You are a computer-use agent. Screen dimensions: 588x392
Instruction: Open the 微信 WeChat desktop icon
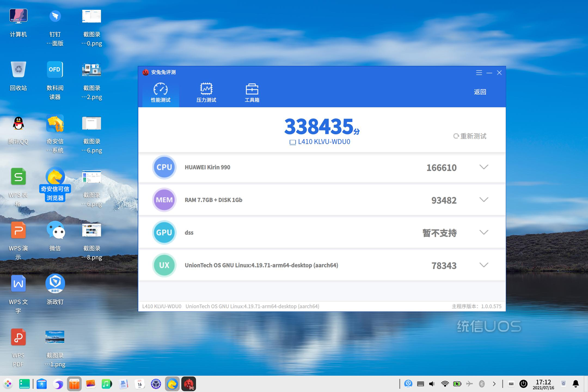pos(55,236)
